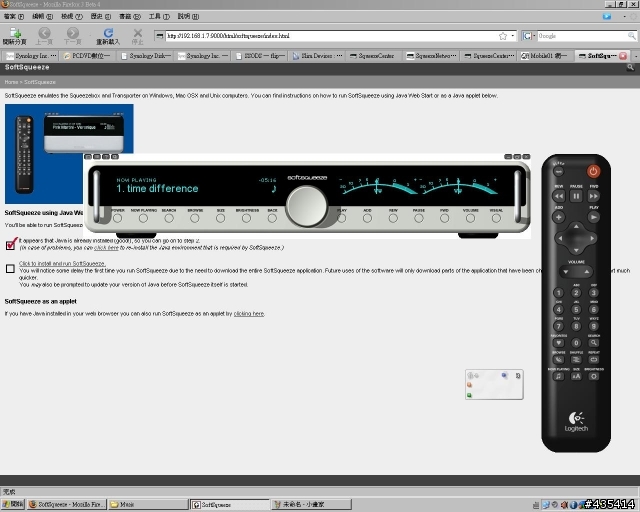This screenshot has width=640, height=512.
Task: Switch to the Slim Devices browser tab
Action: click(x=317, y=56)
